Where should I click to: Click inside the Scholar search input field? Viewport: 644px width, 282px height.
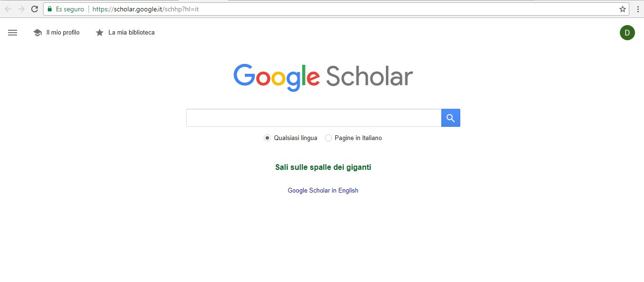tap(313, 118)
